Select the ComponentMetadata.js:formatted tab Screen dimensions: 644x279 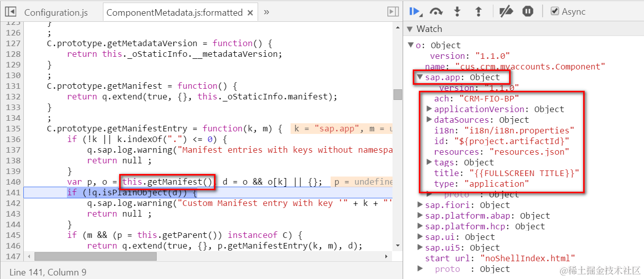coord(174,12)
